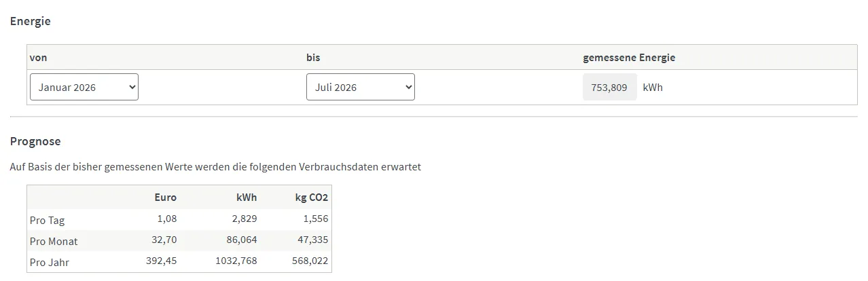
Task: Click the yearly kWh value 1032,768
Action: click(236, 261)
